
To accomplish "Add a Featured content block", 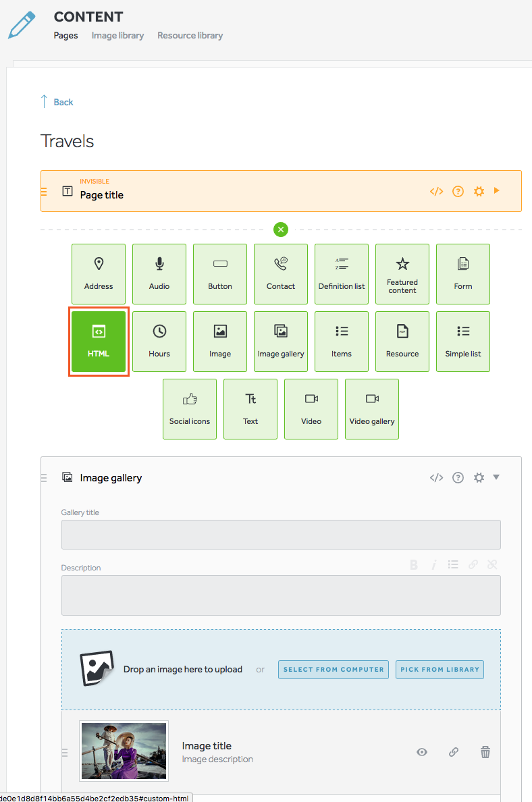I will point(402,274).
